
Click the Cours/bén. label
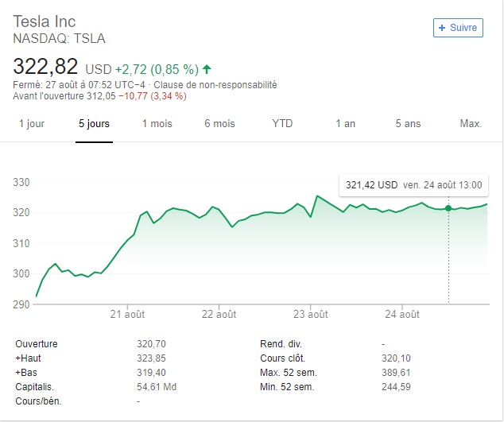click(38, 401)
